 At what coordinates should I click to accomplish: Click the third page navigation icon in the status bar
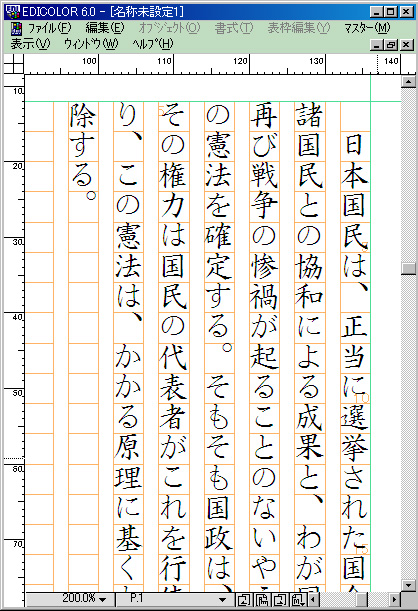[x=280, y=599]
